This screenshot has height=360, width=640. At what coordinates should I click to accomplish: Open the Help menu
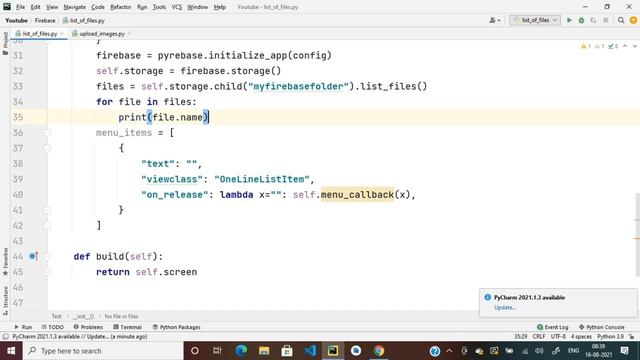(220, 7)
